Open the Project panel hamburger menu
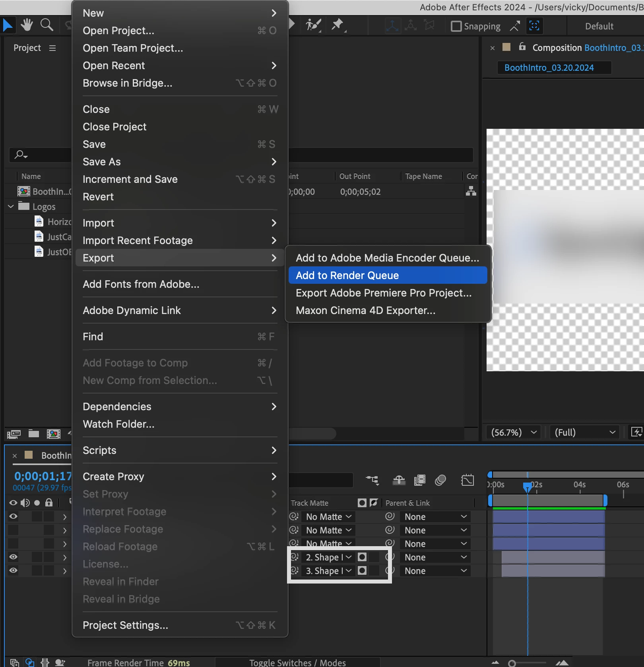This screenshot has height=667, width=644. 52,48
